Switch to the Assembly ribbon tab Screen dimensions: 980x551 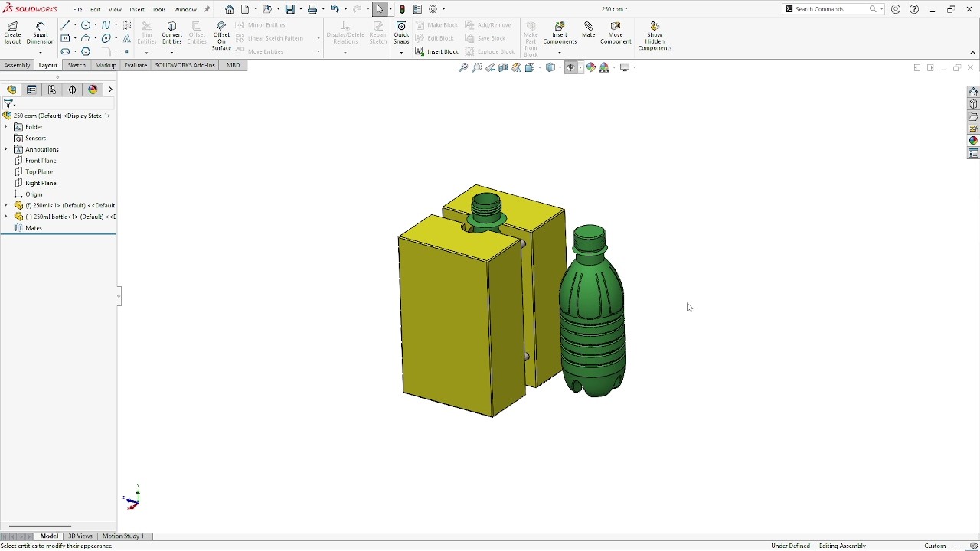17,65
